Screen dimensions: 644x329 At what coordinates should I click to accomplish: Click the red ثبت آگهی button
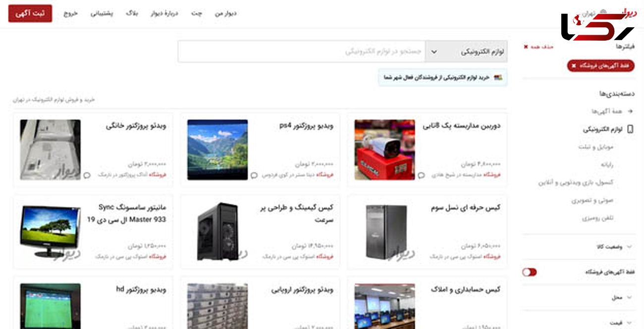(x=30, y=13)
